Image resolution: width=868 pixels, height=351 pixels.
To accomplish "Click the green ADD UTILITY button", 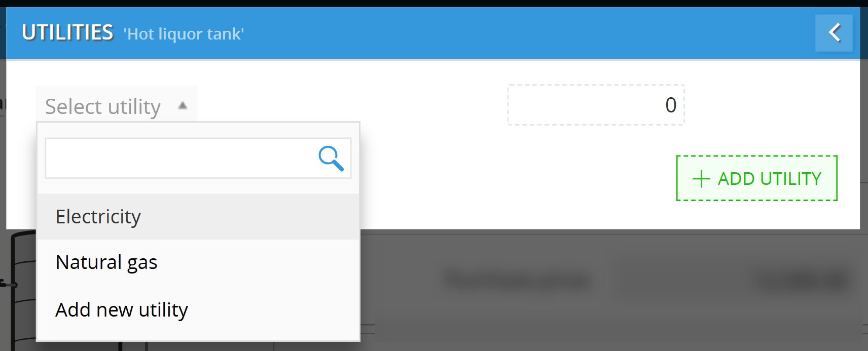I will (x=757, y=178).
